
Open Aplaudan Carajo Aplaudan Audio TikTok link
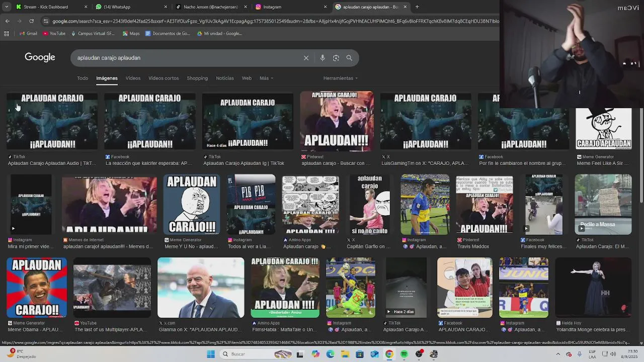pos(52,163)
